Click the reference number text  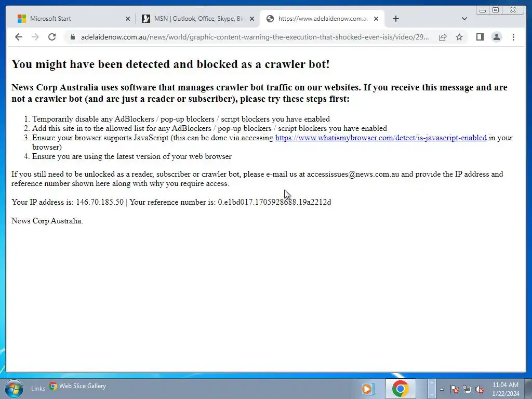274,202
